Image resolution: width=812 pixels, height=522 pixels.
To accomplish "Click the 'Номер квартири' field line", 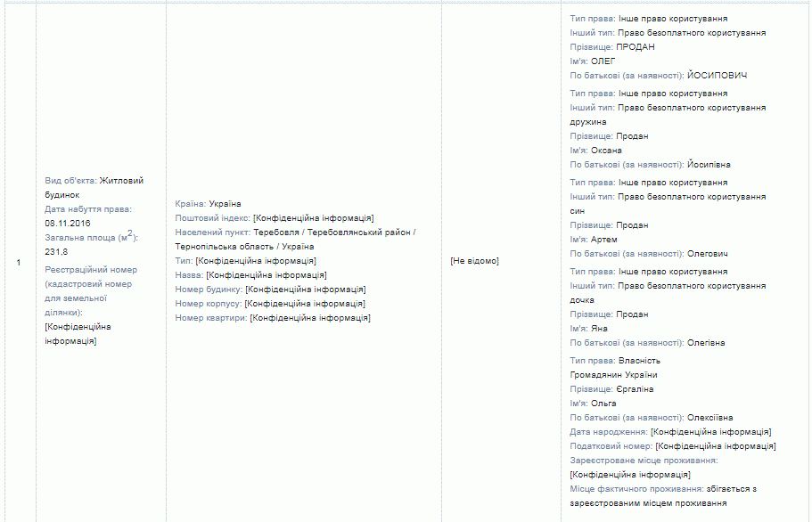I will point(273,318).
